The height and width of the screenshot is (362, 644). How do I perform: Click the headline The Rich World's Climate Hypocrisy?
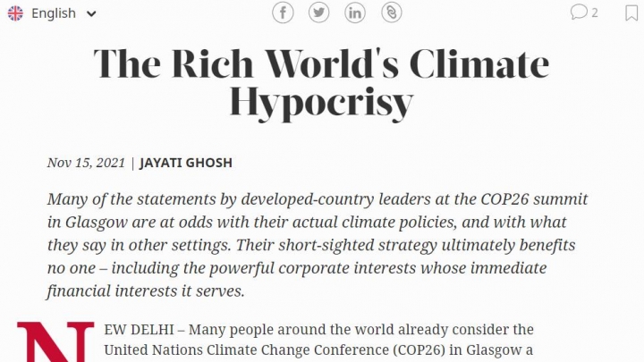[321, 83]
